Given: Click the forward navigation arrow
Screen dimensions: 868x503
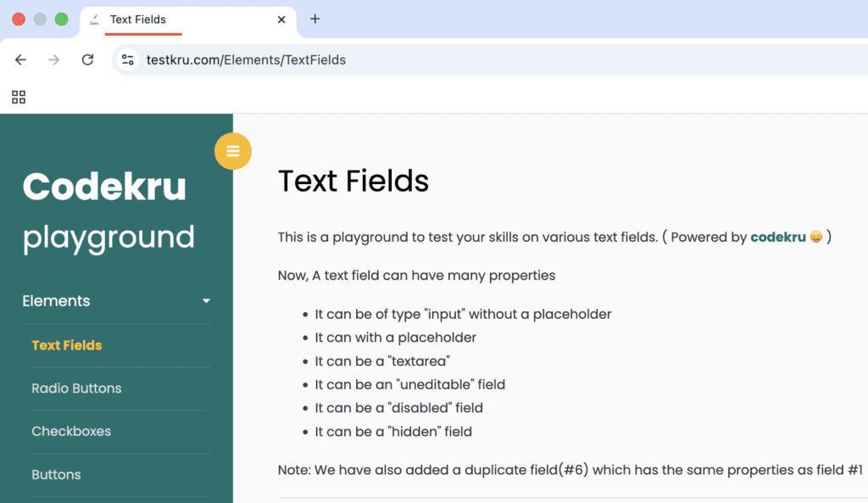Looking at the screenshot, I should point(53,60).
